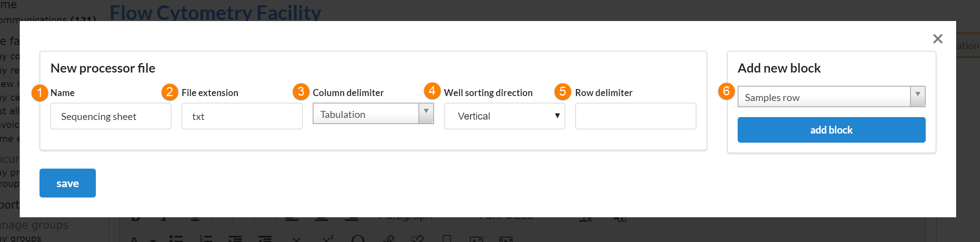Image resolution: width=980 pixels, height=242 pixels.
Task: Open the Samples row block dropdown
Action: [x=831, y=97]
